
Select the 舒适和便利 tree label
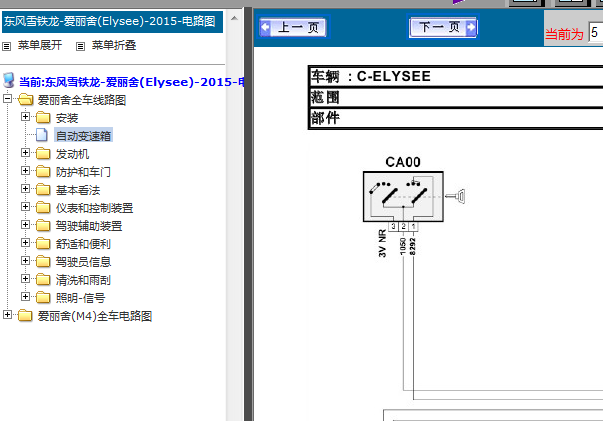point(83,244)
